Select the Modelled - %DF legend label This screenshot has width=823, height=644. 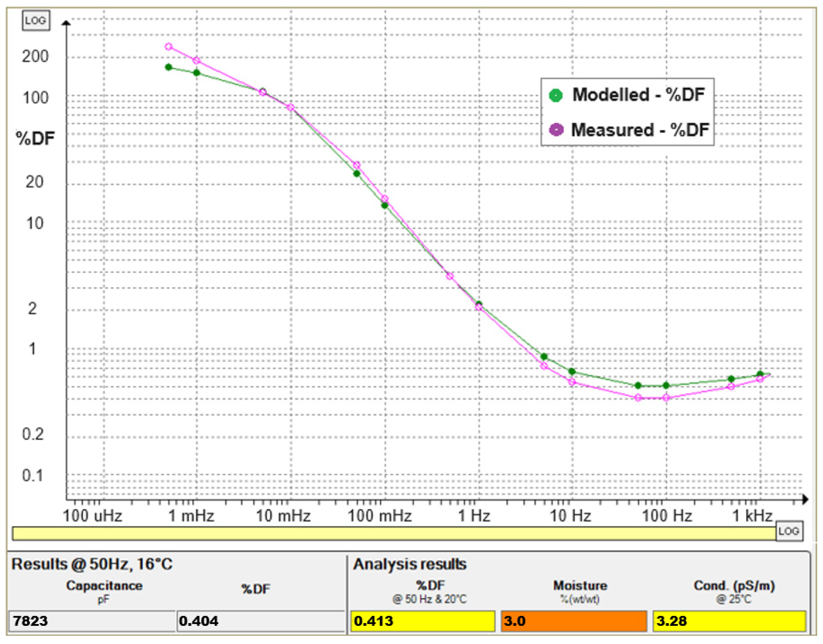pos(638,95)
